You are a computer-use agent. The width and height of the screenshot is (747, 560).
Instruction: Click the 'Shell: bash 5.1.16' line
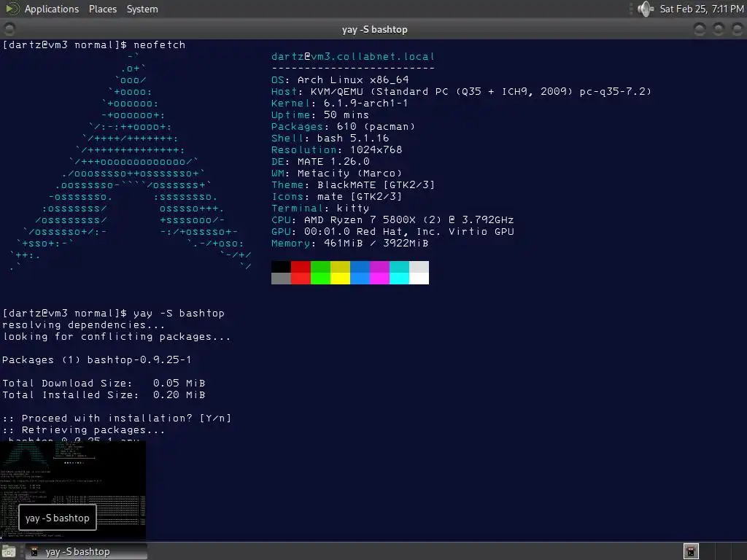point(330,138)
